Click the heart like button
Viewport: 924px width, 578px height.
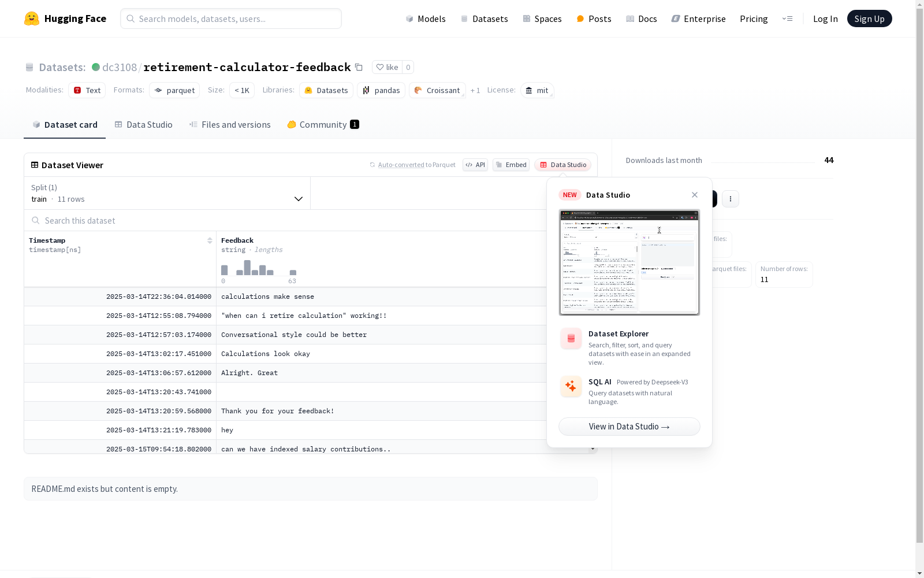387,67
